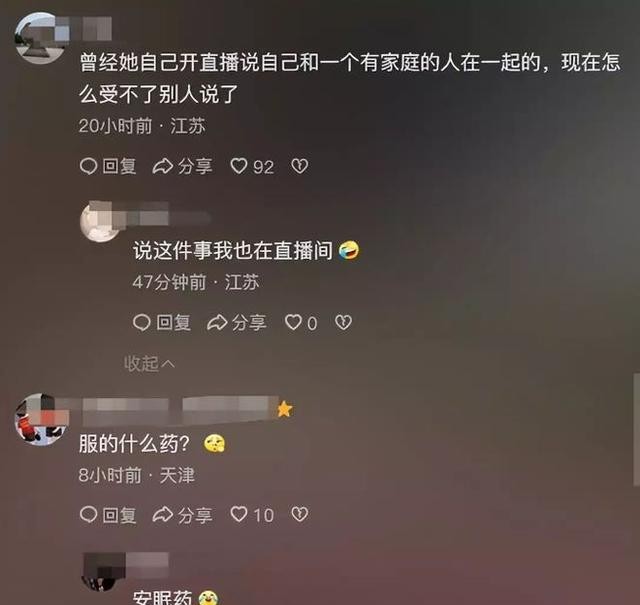Collapse replies with 收起
The height and width of the screenshot is (605, 640).
click(x=149, y=363)
